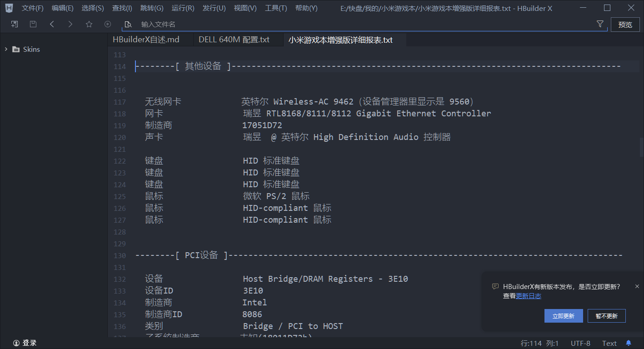Open notifications via the bell icon

pyautogui.click(x=629, y=343)
